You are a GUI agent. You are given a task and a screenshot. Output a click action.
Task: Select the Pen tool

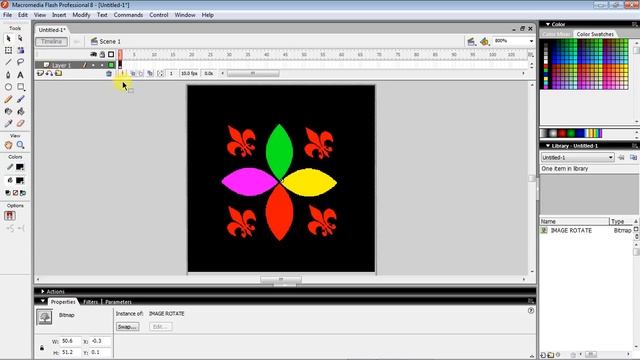(8, 75)
